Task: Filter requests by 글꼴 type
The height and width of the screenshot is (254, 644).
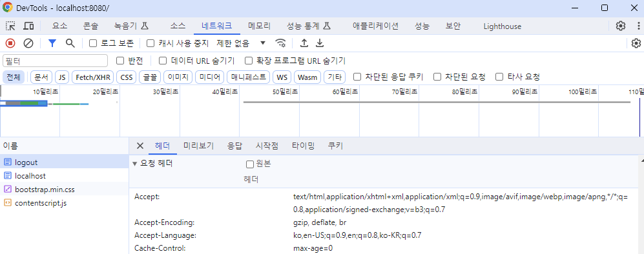Action: click(150, 77)
